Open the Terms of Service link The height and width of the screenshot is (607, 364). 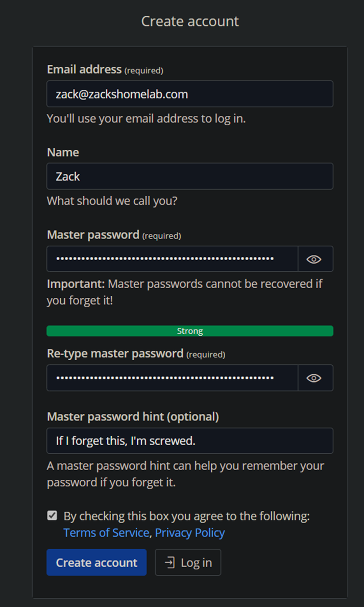tap(106, 533)
